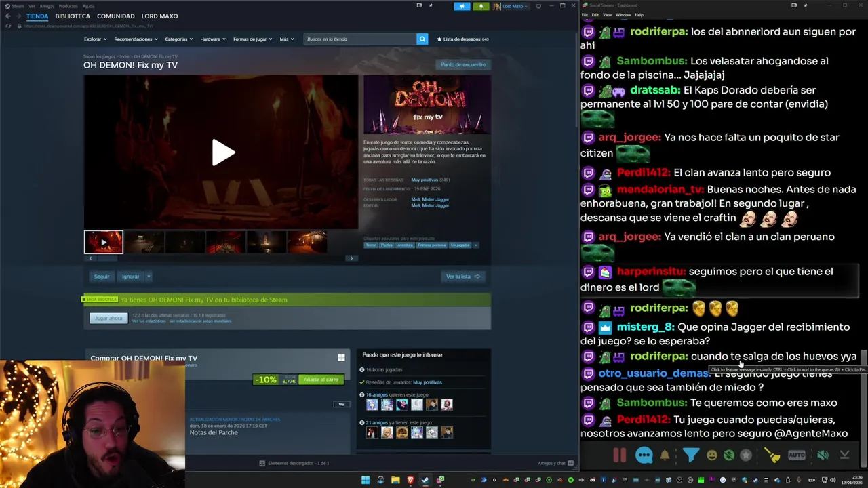
Task: Open the arrow dropdown next to Ignorar
Action: point(149,276)
